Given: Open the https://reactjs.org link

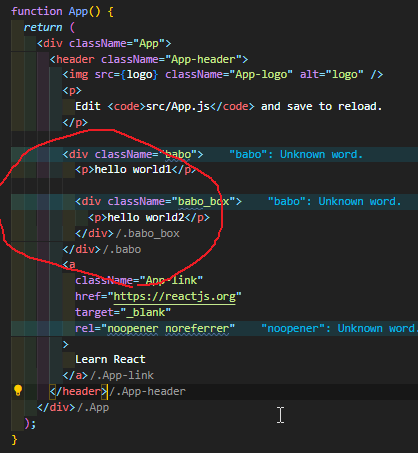Looking at the screenshot, I should pyautogui.click(x=174, y=296).
